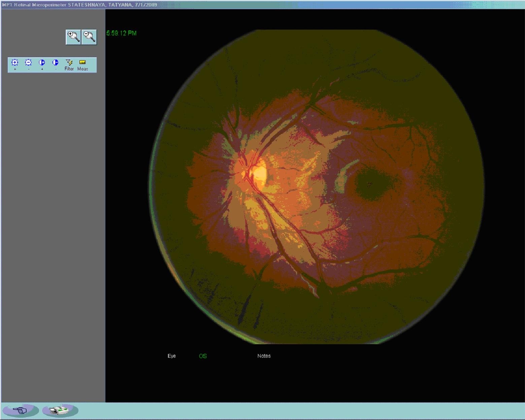Lower contrast using half-circle minus icon
525x420 pixels.
(x=55, y=64)
